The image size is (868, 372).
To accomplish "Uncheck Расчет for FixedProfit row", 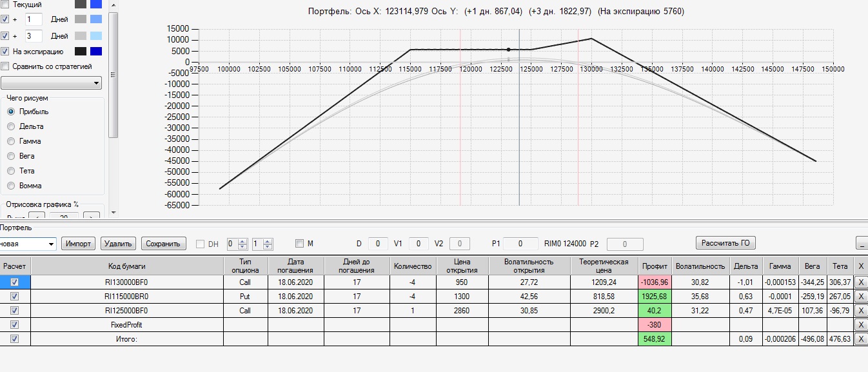I will (15, 324).
